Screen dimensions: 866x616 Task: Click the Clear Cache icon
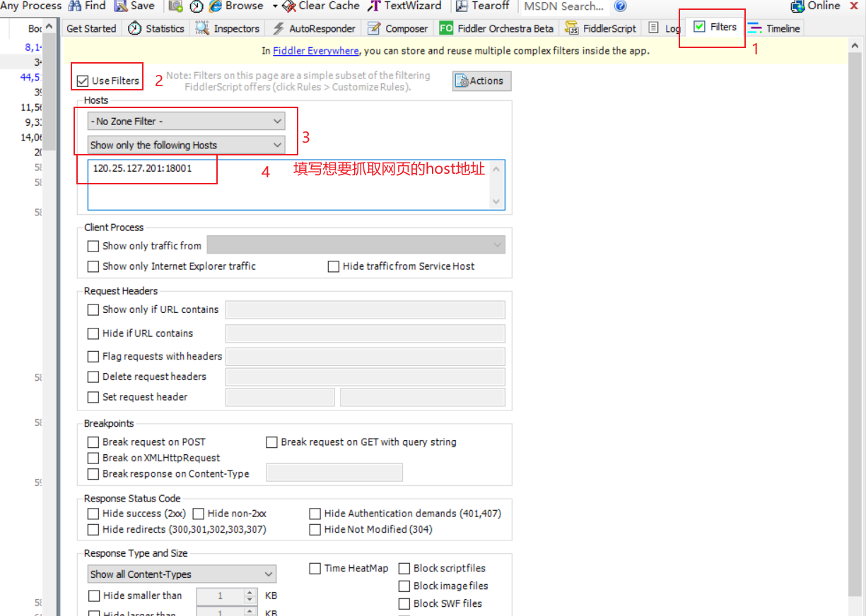(288, 6)
